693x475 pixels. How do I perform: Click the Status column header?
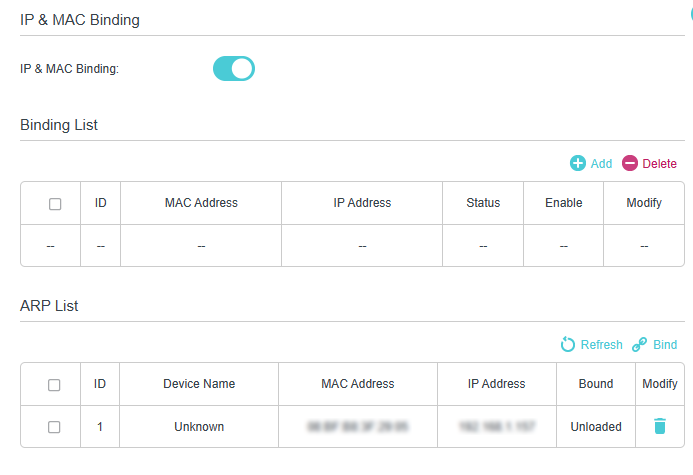click(483, 203)
